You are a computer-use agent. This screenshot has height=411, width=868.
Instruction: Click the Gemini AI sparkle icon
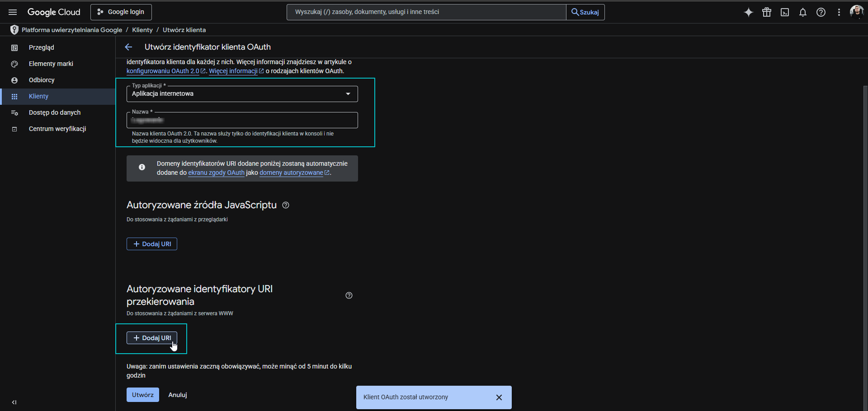pyautogui.click(x=749, y=12)
